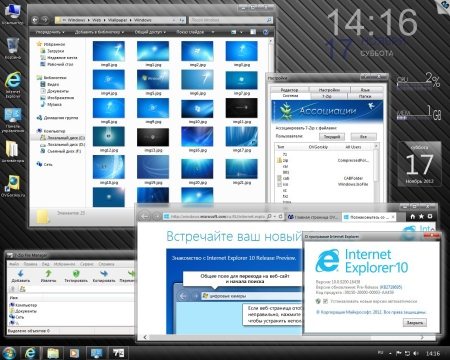
Task: Click the Explorer forward arrow button
Action: tap(45, 20)
